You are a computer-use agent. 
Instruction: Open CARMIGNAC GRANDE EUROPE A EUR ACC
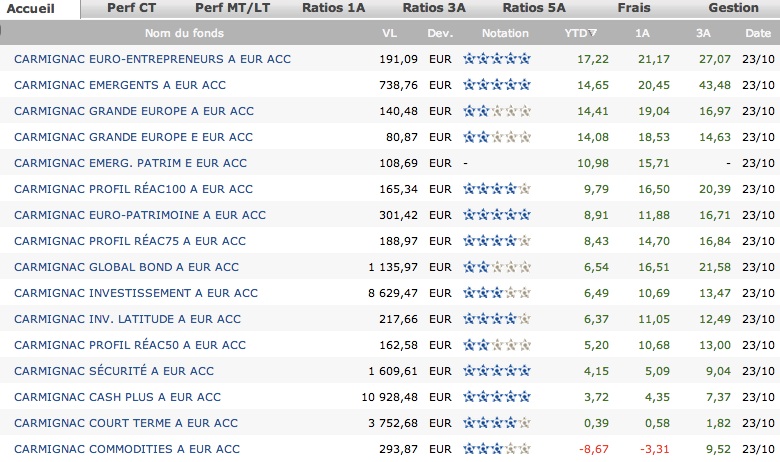tap(134, 111)
